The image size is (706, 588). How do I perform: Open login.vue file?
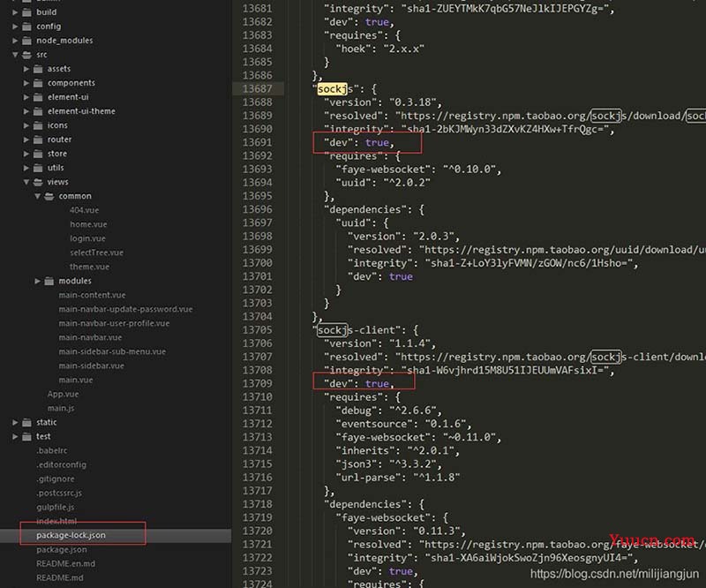87,238
